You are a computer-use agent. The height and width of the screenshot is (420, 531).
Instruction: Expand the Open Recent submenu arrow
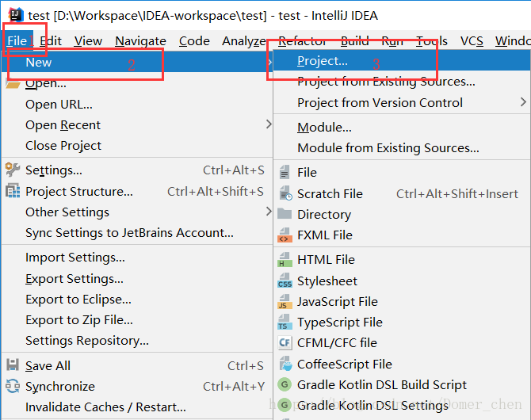click(269, 124)
